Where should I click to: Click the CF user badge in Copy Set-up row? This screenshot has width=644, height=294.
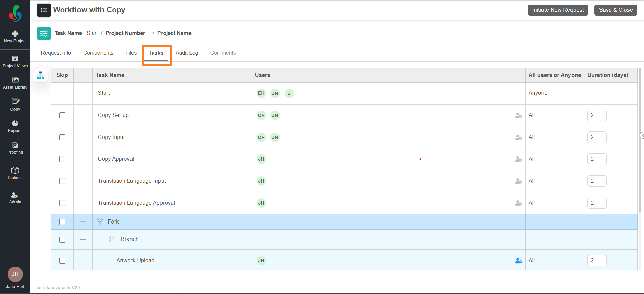[261, 115]
